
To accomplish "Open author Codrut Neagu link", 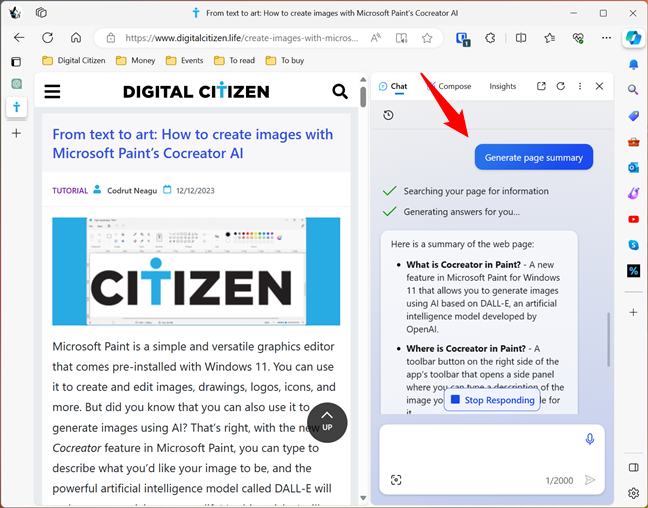I will click(x=132, y=191).
